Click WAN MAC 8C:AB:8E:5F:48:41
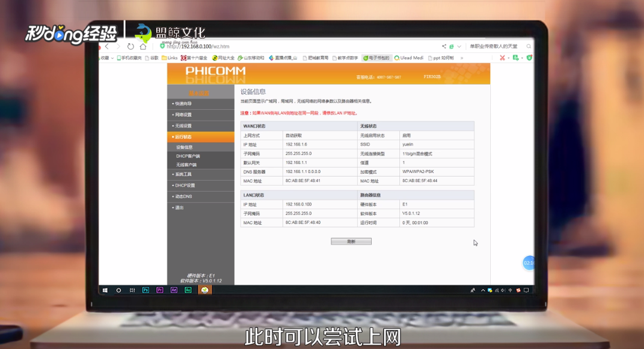The height and width of the screenshot is (349, 644). pyautogui.click(x=302, y=180)
